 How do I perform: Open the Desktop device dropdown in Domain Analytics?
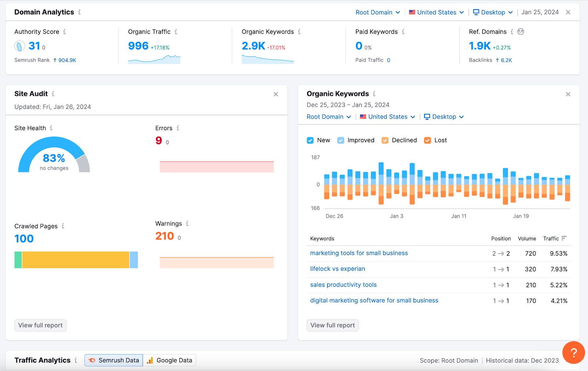point(492,12)
